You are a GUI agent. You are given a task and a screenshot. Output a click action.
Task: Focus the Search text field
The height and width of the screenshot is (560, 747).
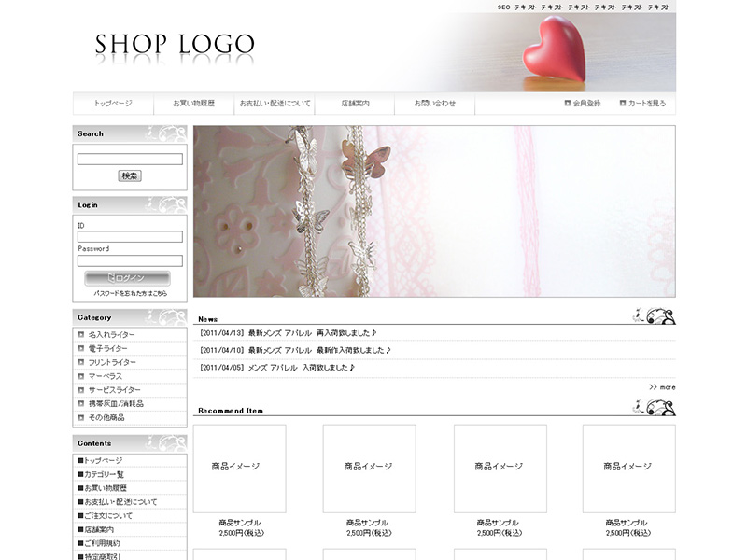[x=130, y=160]
